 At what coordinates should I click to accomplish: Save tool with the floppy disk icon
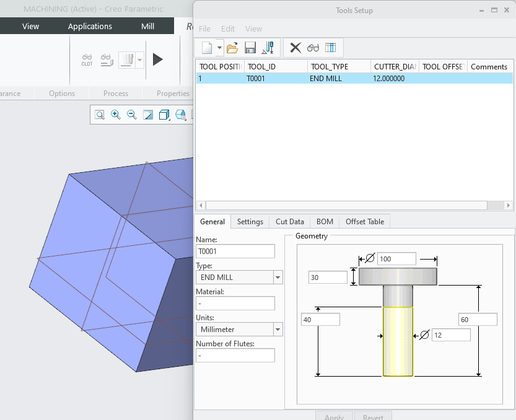(250, 48)
